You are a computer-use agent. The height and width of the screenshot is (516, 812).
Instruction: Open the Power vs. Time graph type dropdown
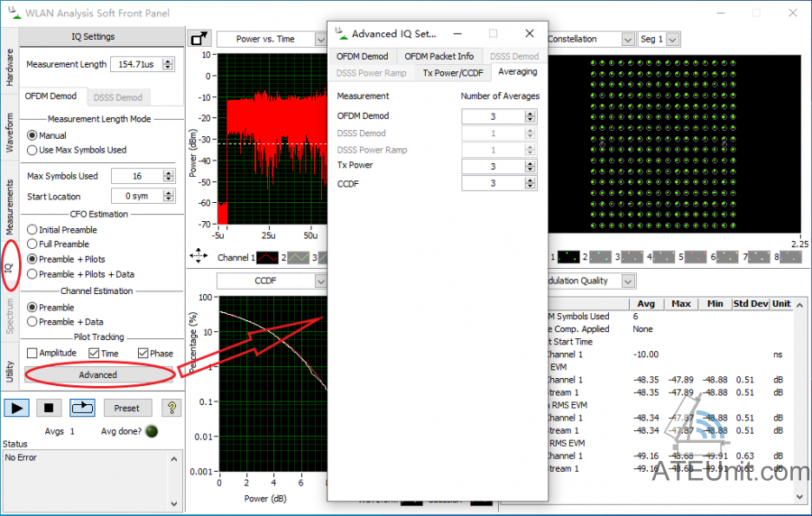pos(320,40)
